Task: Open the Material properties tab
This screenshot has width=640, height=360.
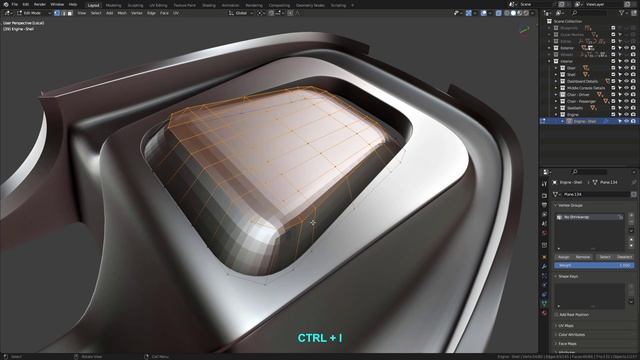Action: [x=544, y=313]
